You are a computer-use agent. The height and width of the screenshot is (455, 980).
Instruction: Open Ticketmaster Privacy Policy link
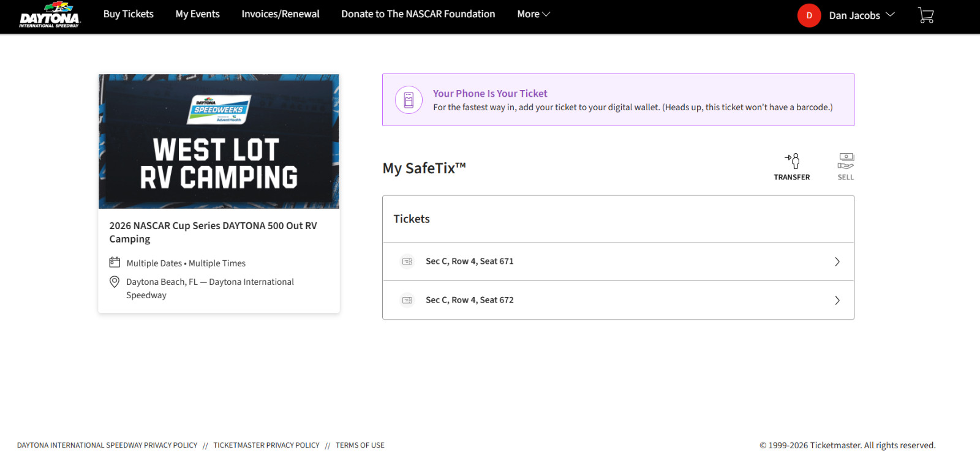266,445
